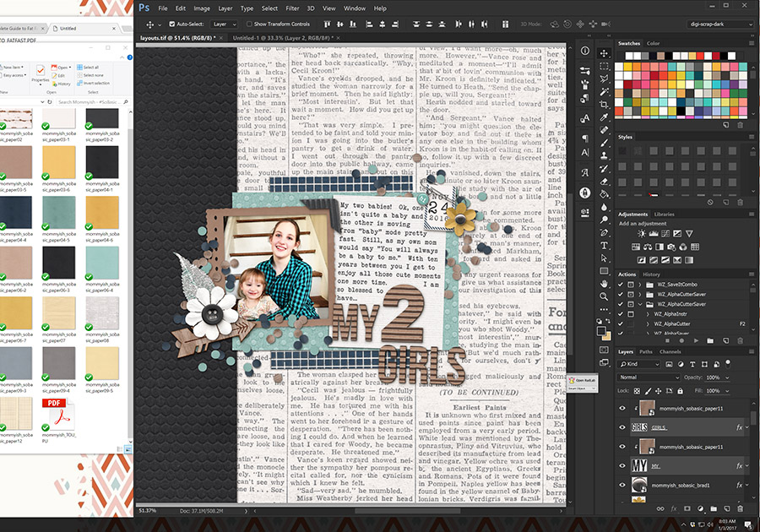760x532 pixels.
Task: Add a Levels adjustment
Action: coord(654,234)
